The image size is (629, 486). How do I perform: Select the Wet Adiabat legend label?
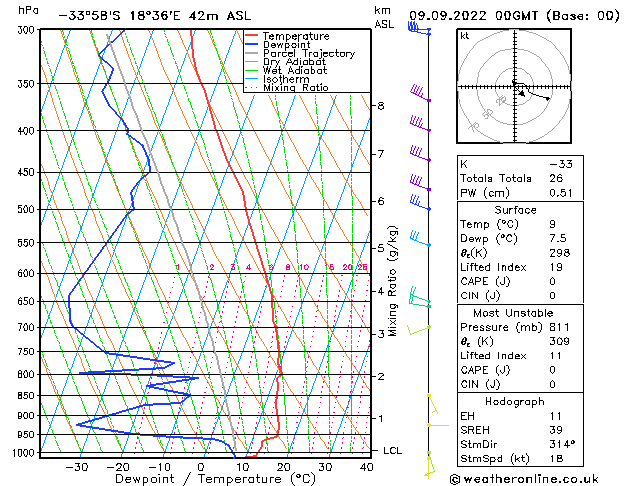tap(295, 70)
